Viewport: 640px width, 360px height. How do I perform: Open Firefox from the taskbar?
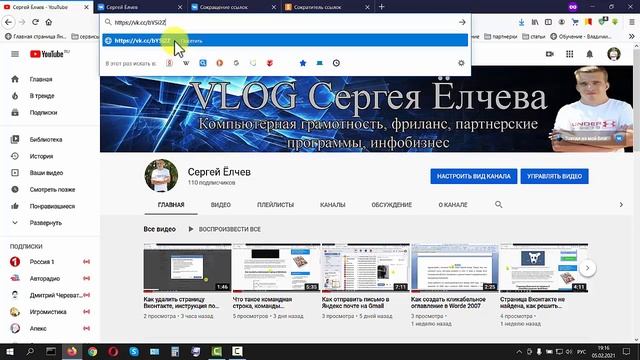coord(72,351)
